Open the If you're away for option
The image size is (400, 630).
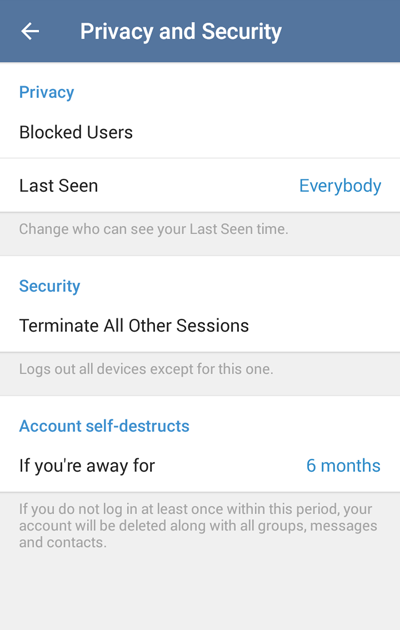(x=200, y=466)
